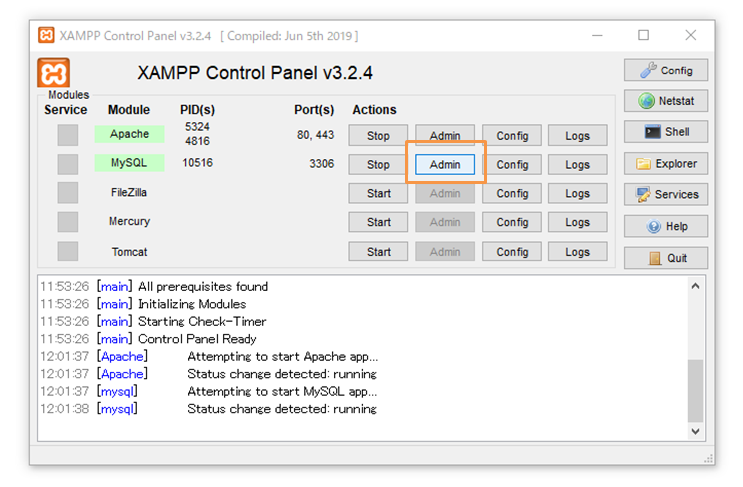Click the log scrollbar up arrow
The height and width of the screenshot is (487, 743).
point(695,286)
